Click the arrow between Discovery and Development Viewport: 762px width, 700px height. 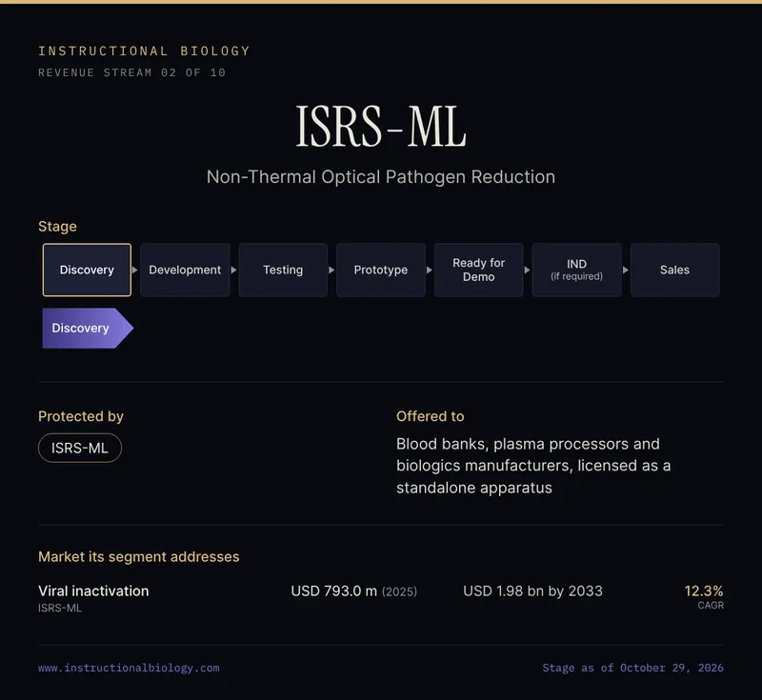pyautogui.click(x=135, y=270)
